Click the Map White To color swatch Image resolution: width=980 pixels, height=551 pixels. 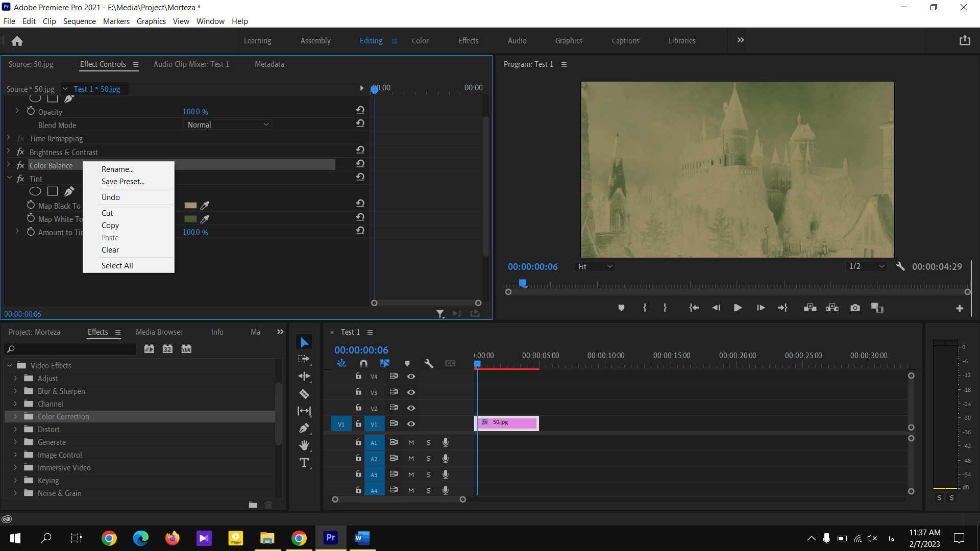pos(190,219)
